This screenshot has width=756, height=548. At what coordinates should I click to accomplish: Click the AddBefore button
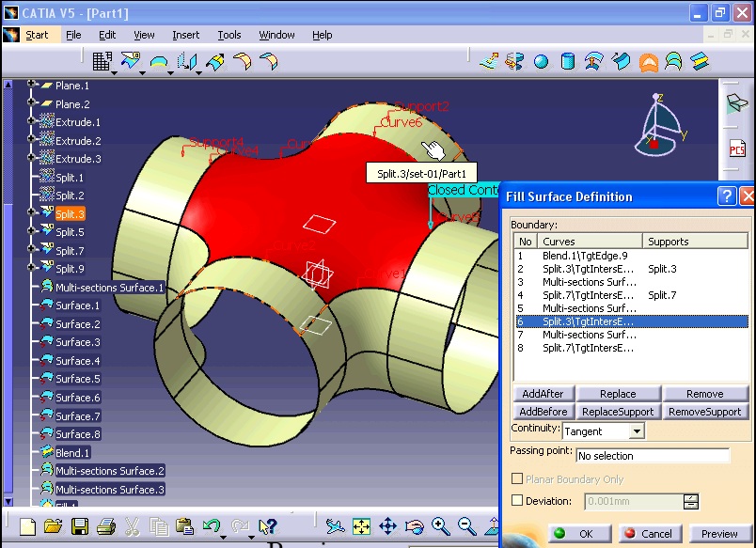(x=543, y=412)
